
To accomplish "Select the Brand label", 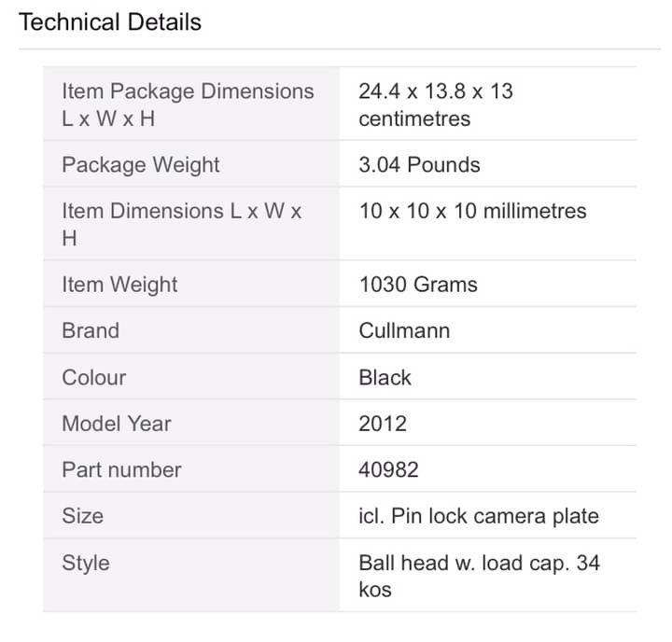I will point(91,331).
